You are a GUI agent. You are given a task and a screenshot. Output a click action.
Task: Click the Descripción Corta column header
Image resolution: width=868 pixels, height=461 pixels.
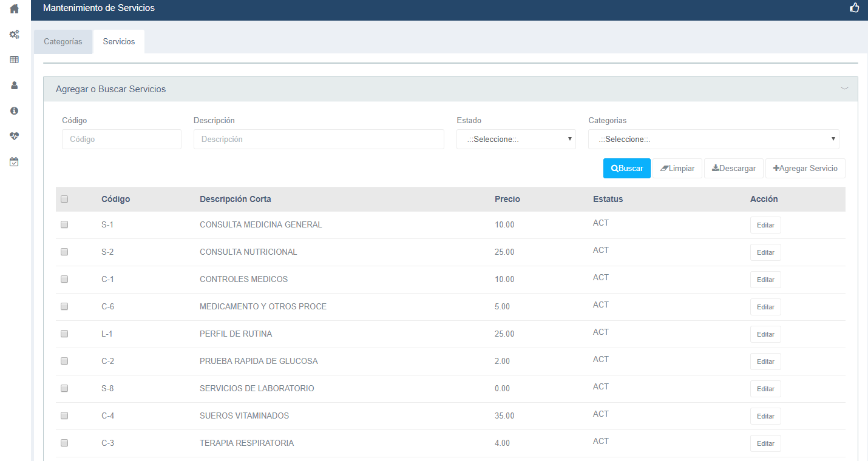tap(236, 199)
